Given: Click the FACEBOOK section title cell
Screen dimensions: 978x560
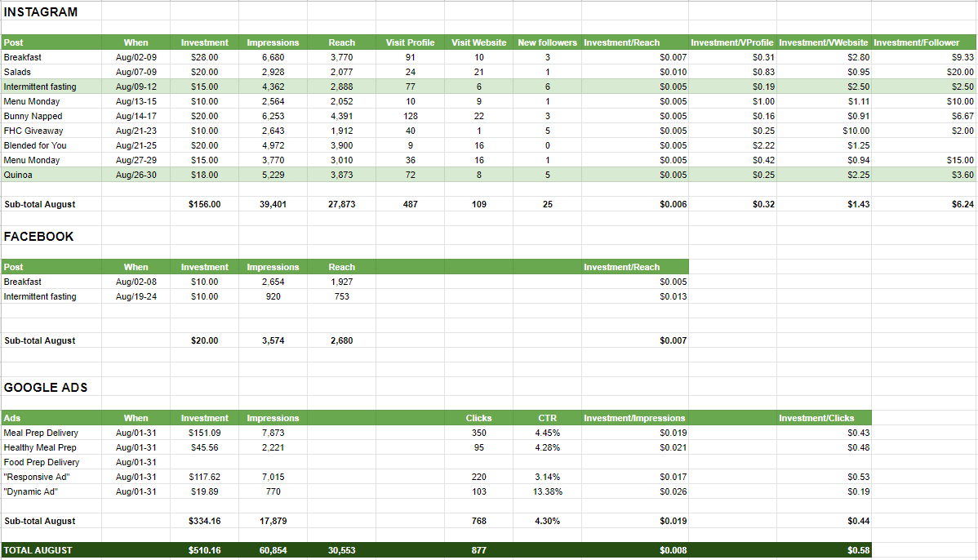Looking at the screenshot, I should pyautogui.click(x=38, y=237).
